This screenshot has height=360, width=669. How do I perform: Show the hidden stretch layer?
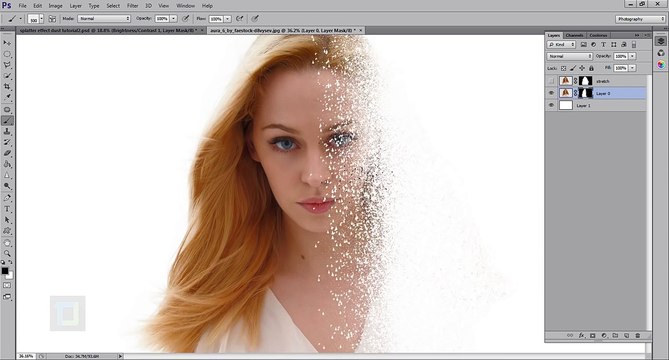tap(551, 81)
